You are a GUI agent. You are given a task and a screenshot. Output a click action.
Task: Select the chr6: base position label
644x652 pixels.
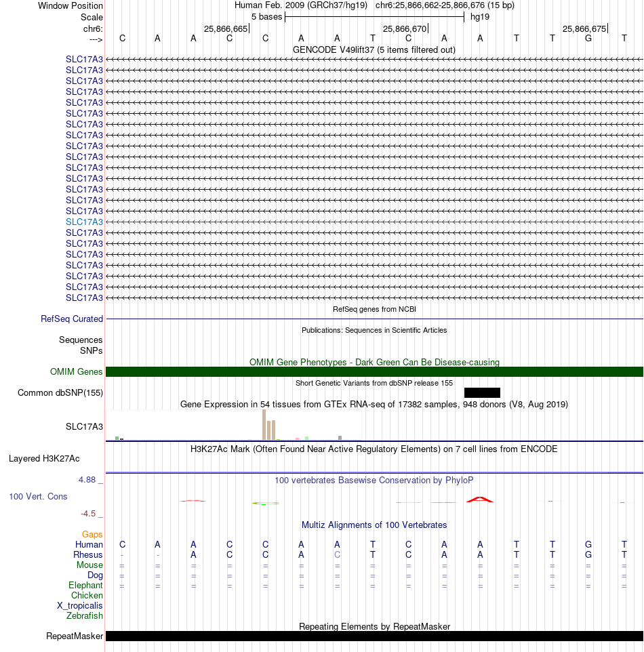point(93,28)
